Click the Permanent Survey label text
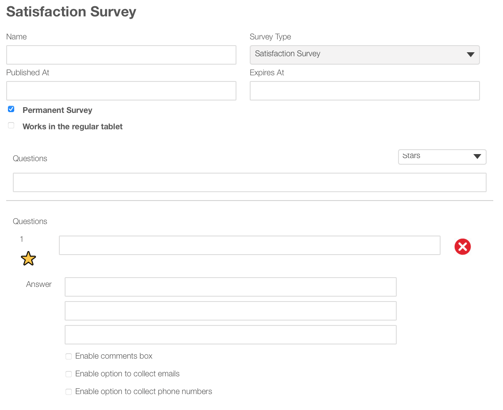 (57, 110)
